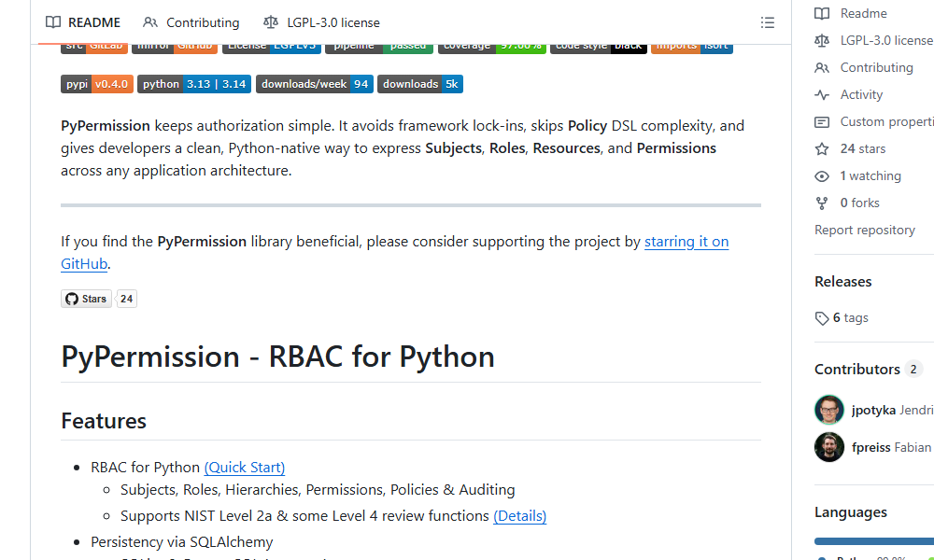The image size is (934, 560).
Task: Open the LGPL-3.0 license tab
Action: (x=321, y=22)
